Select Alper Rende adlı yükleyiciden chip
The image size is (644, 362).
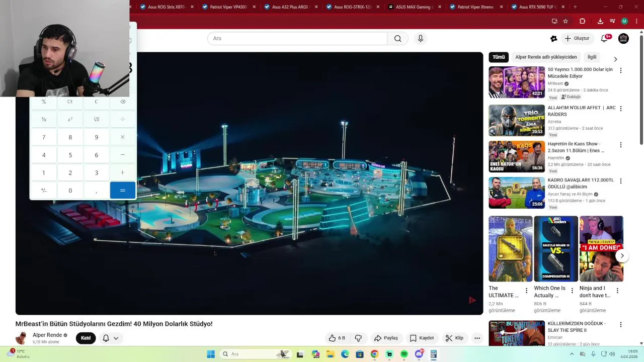[546, 57]
